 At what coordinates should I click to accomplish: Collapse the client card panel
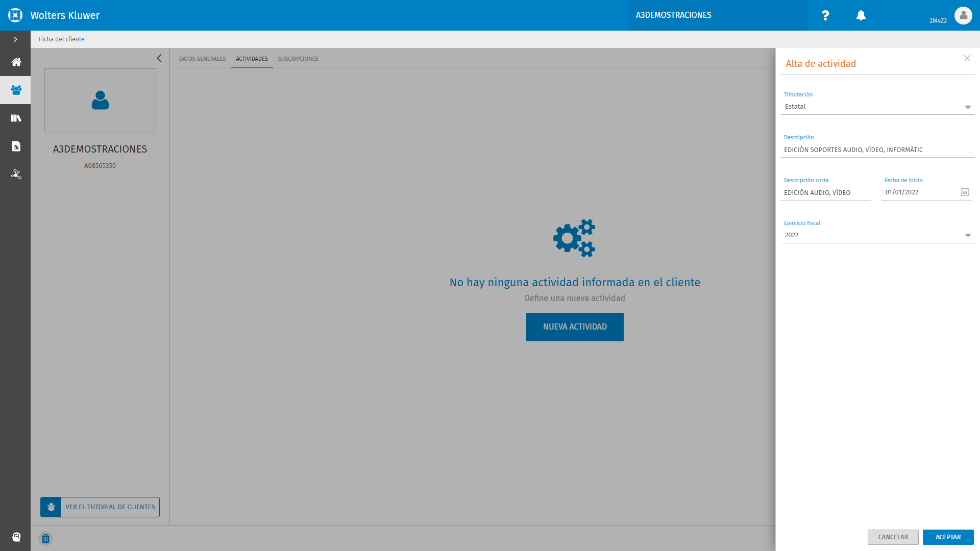(x=159, y=58)
